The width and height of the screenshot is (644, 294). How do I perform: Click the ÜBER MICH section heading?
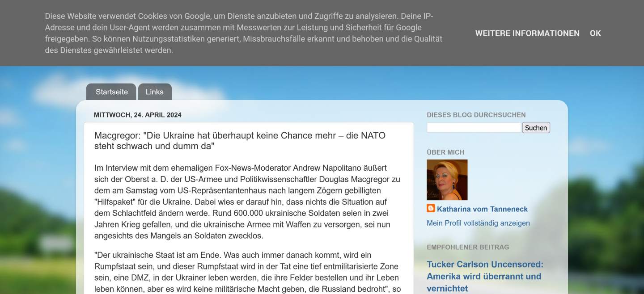tap(446, 152)
